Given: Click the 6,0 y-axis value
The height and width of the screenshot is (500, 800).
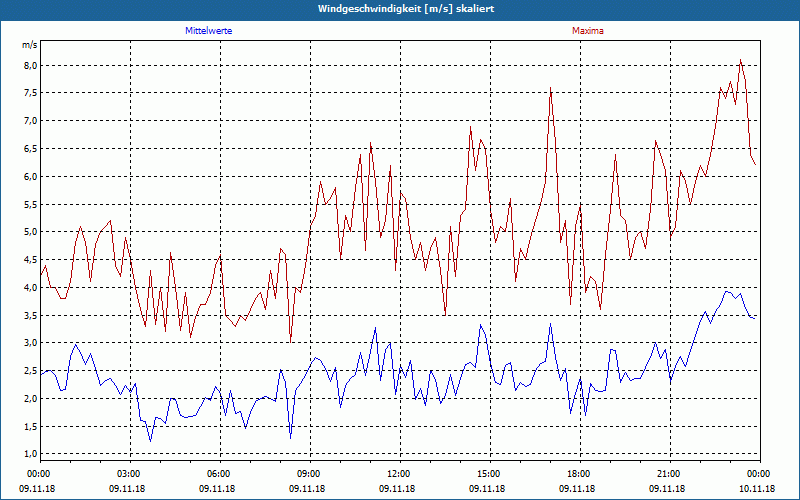Looking at the screenshot, I should [x=29, y=177].
